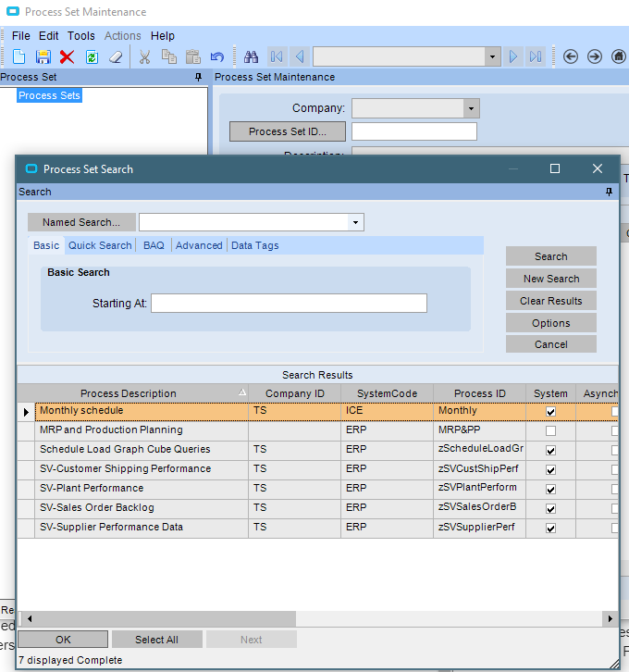Screen dimensions: 629x672
Task: Select the zSVSalesOrderB Process ID cell
Action: tap(479, 508)
